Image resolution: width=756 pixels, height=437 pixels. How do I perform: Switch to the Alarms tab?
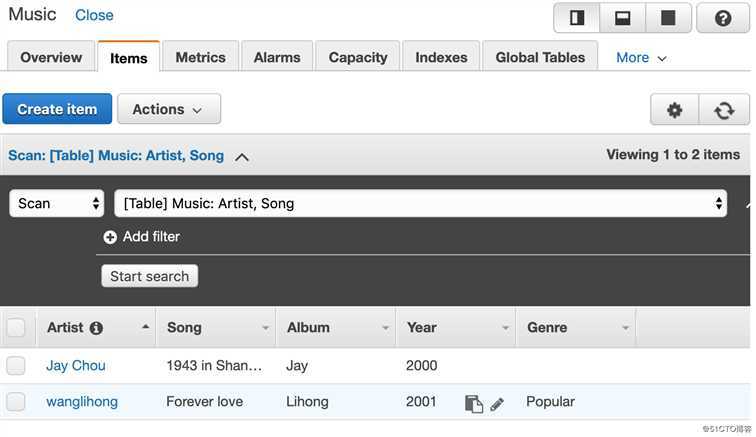pos(277,57)
